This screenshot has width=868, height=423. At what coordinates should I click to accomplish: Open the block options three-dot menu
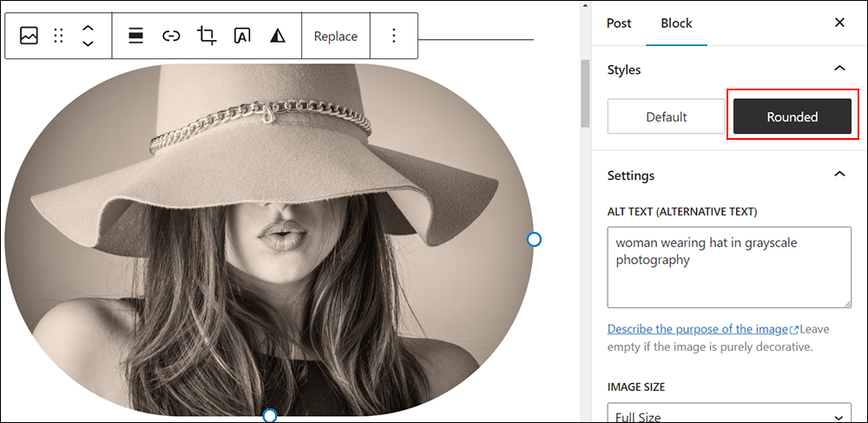pos(393,36)
